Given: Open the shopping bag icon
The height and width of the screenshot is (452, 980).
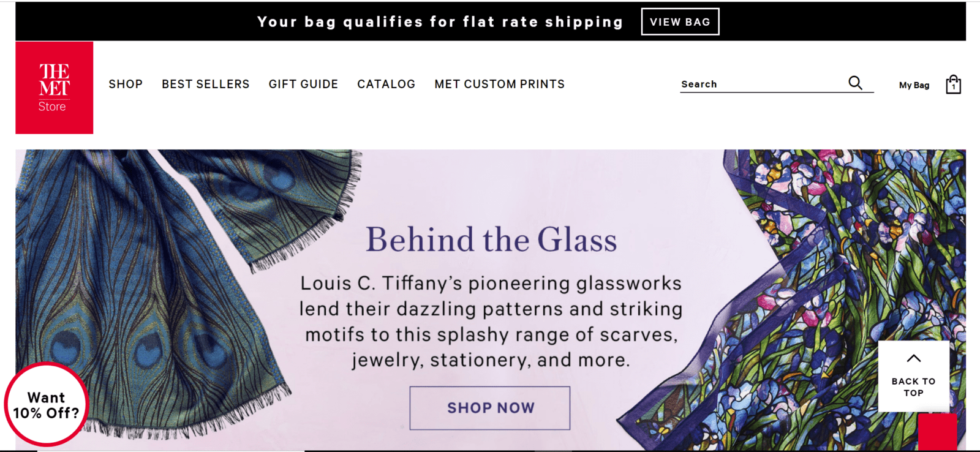Looking at the screenshot, I should pyautogui.click(x=953, y=85).
